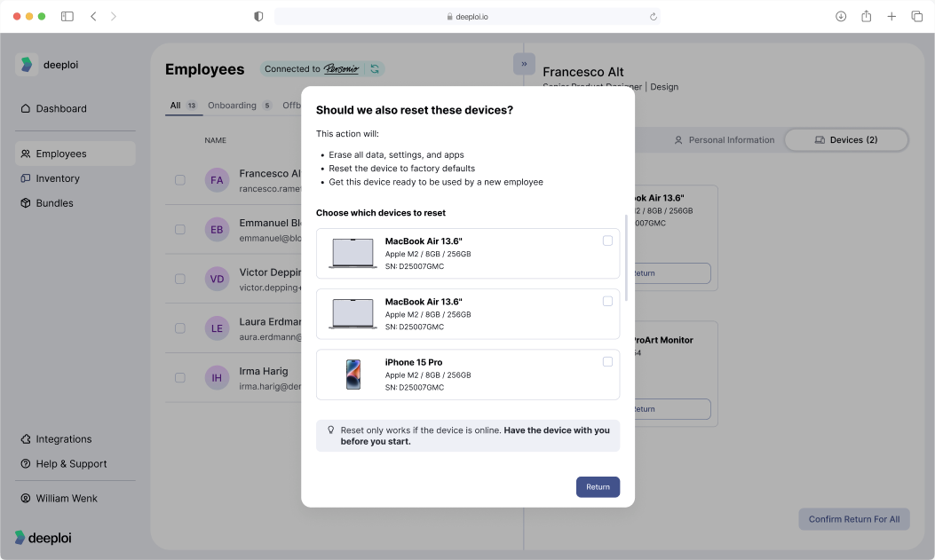The width and height of the screenshot is (935, 560).
Task: Open the Dashboard home icon
Action: pos(25,108)
